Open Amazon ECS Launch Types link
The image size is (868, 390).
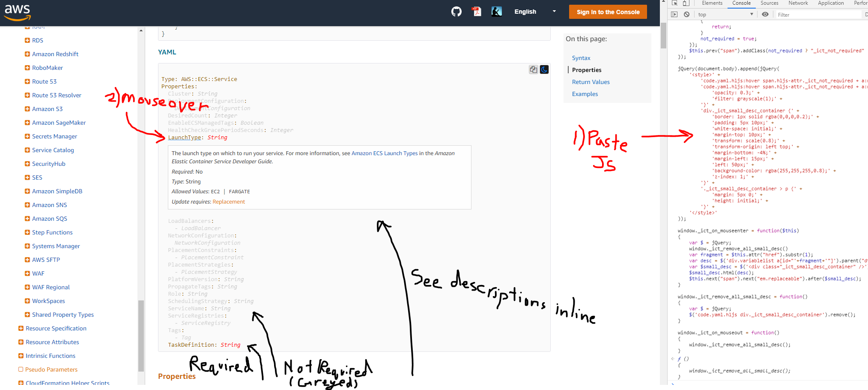click(385, 153)
